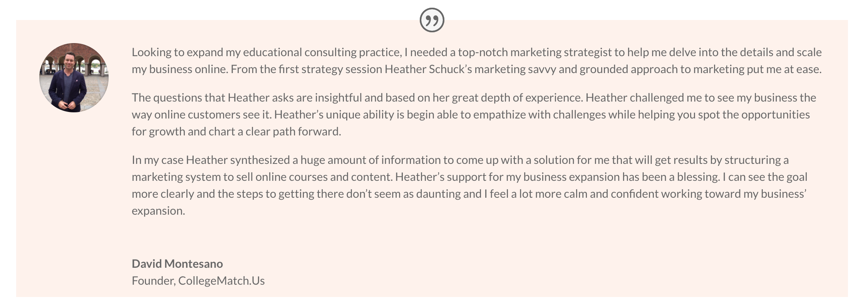
Task: Click the paragraph starting 'The questions that Heather'
Action: (x=474, y=114)
